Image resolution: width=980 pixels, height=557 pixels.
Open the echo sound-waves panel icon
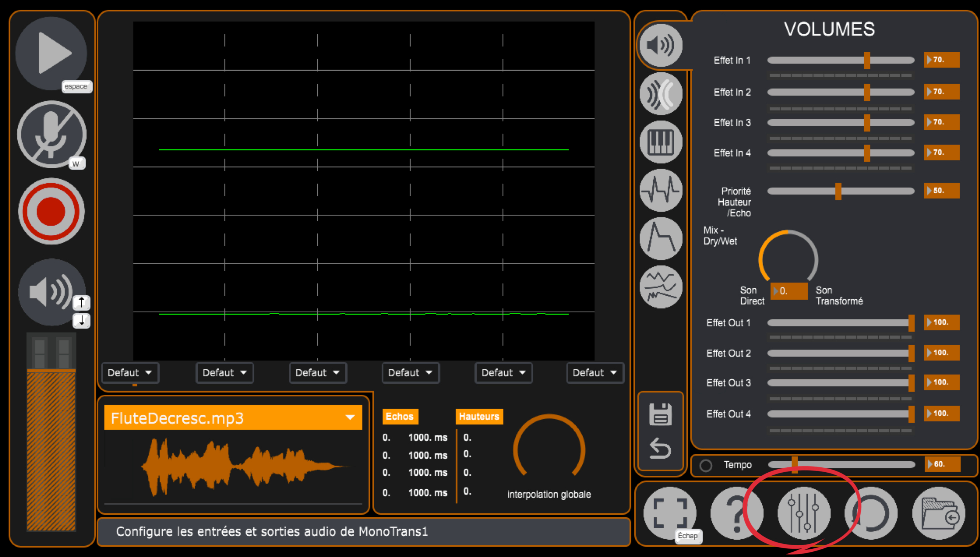tap(661, 94)
